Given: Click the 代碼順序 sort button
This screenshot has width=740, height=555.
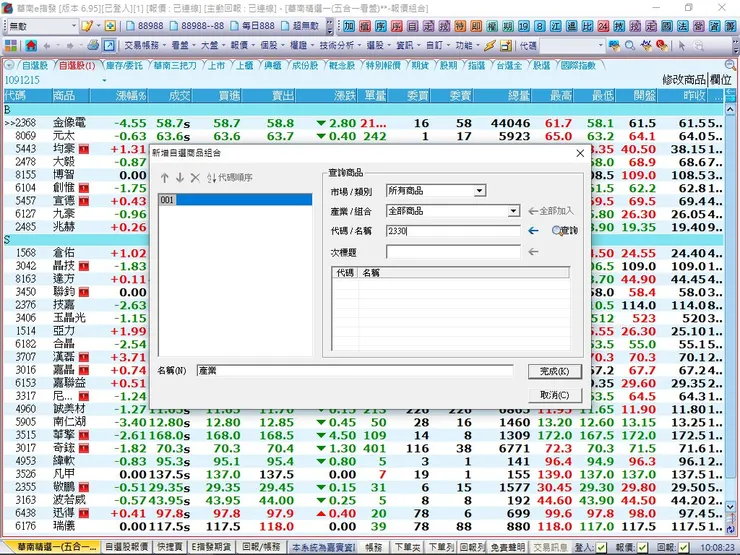Looking at the screenshot, I should click(x=230, y=178).
